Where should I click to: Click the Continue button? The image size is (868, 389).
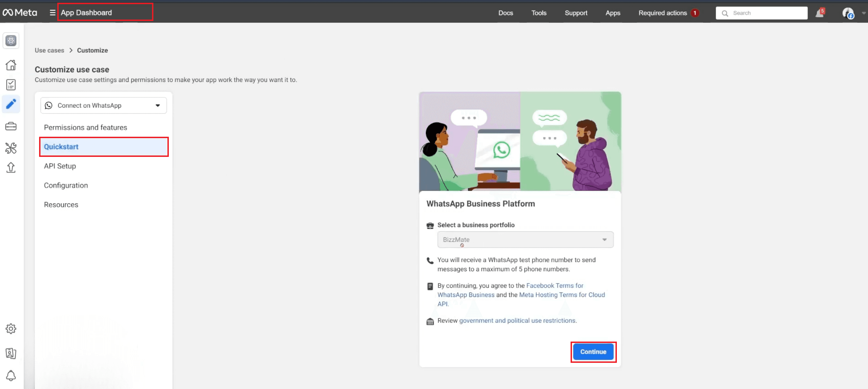point(593,352)
